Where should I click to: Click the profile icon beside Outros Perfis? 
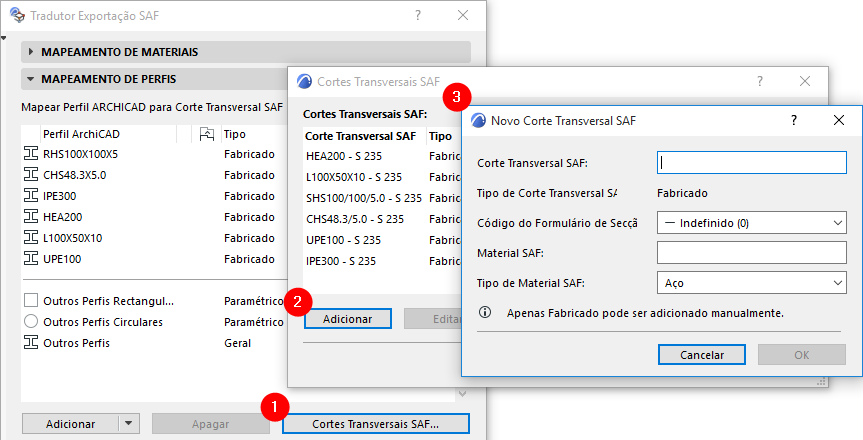pyautogui.click(x=31, y=343)
